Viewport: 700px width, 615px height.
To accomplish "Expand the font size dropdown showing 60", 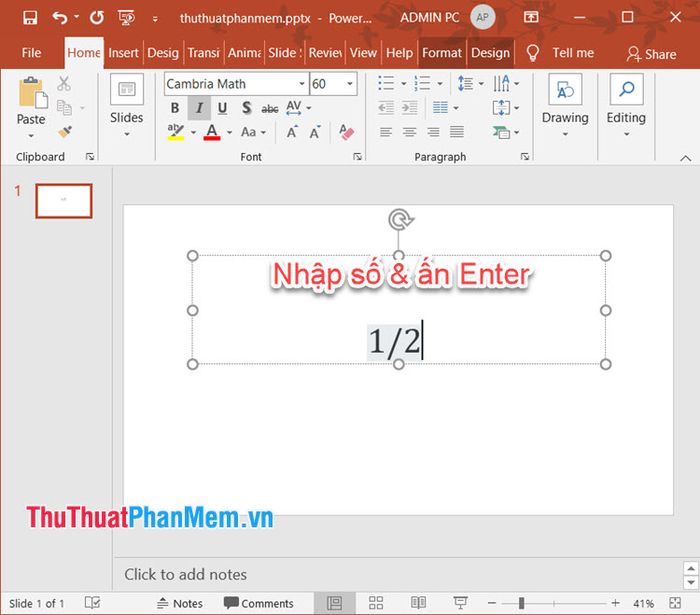I will (349, 84).
